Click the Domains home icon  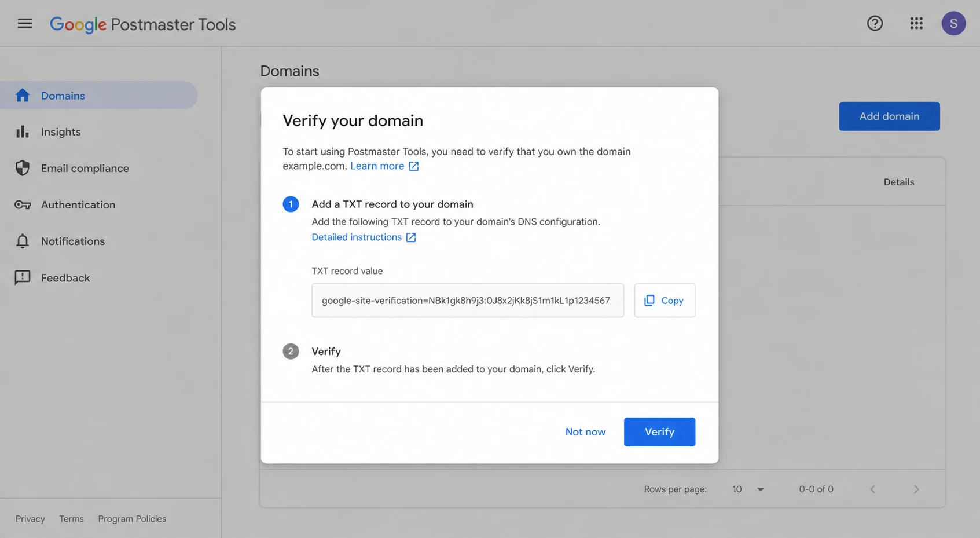pos(22,96)
